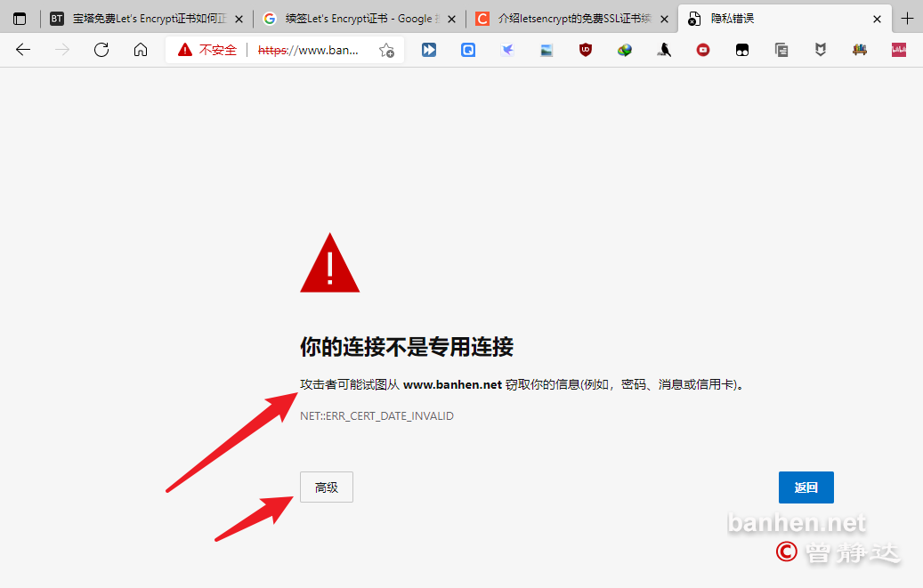Click the NET::ERR_CERT_DATE_INVALID error code
Screen dimensions: 923x588
coord(376,416)
